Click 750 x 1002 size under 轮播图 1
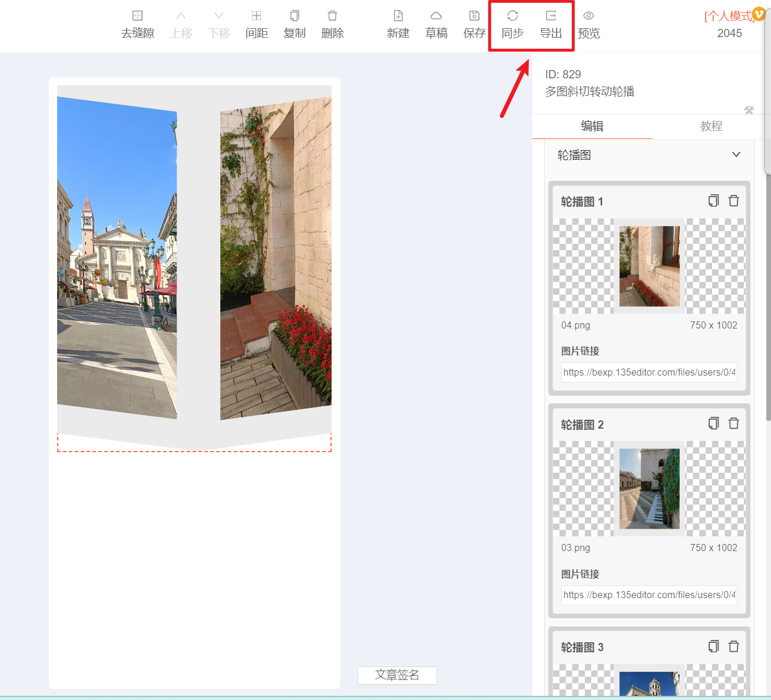The width and height of the screenshot is (771, 700). click(x=713, y=325)
